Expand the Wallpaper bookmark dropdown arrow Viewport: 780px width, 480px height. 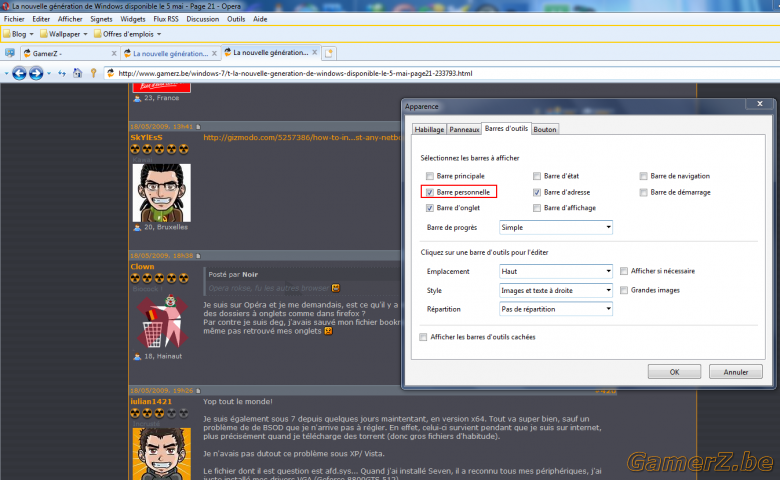click(x=85, y=34)
